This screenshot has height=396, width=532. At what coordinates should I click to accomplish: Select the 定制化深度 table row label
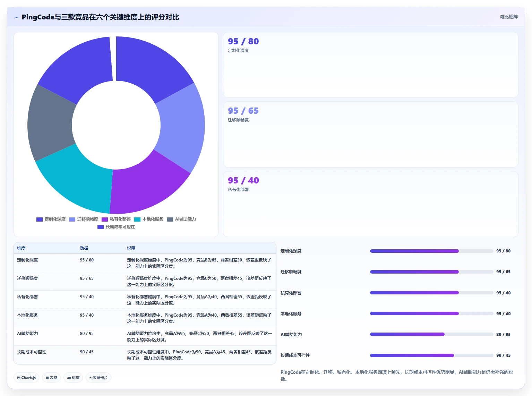click(27, 260)
